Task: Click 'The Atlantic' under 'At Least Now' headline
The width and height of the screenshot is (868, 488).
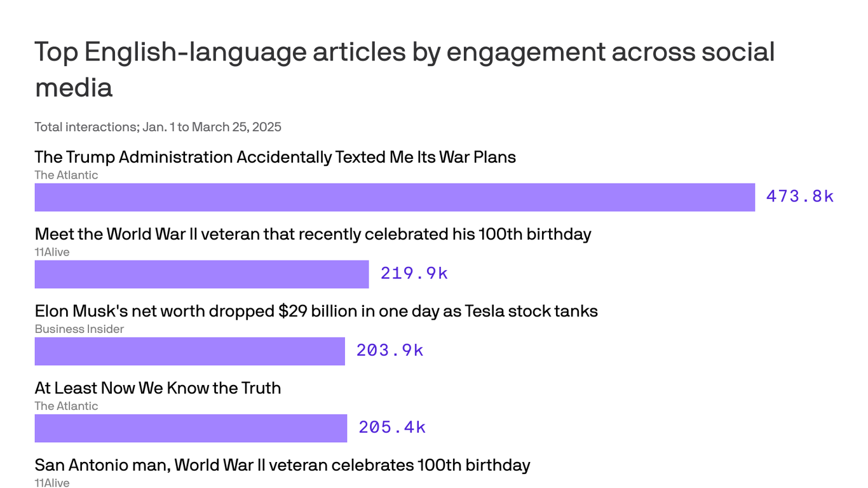Action: click(x=66, y=406)
